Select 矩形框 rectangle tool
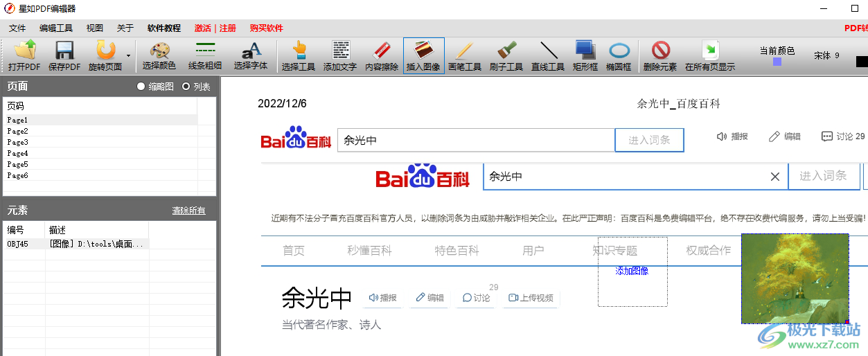The image size is (868, 356). click(x=585, y=55)
